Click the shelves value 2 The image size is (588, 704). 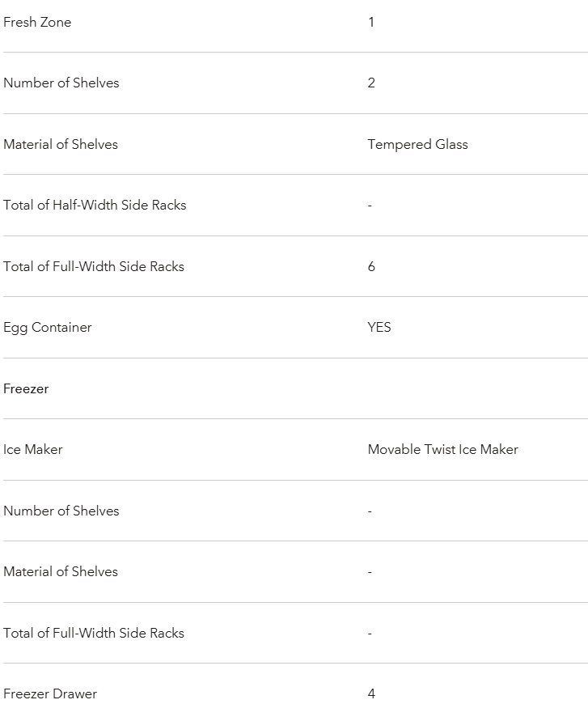point(371,83)
